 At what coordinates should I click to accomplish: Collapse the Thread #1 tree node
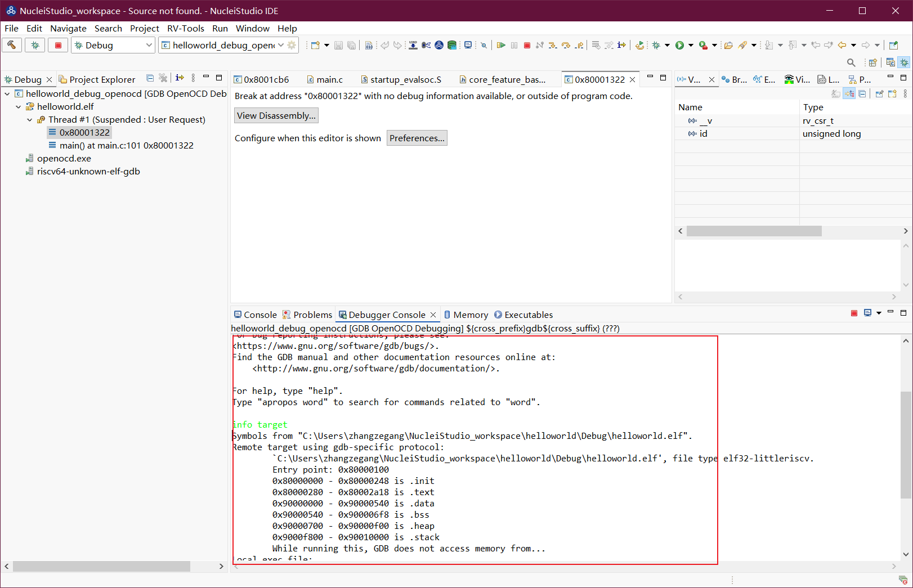click(30, 120)
